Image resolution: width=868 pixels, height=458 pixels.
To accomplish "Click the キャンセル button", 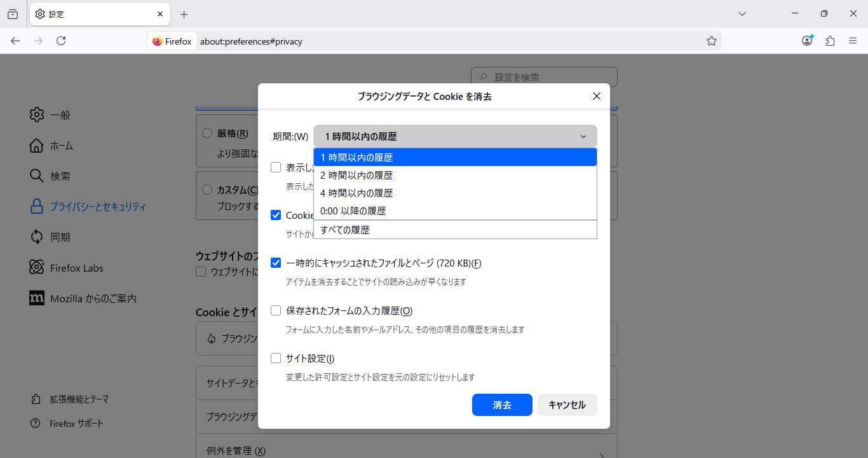I will (x=567, y=405).
